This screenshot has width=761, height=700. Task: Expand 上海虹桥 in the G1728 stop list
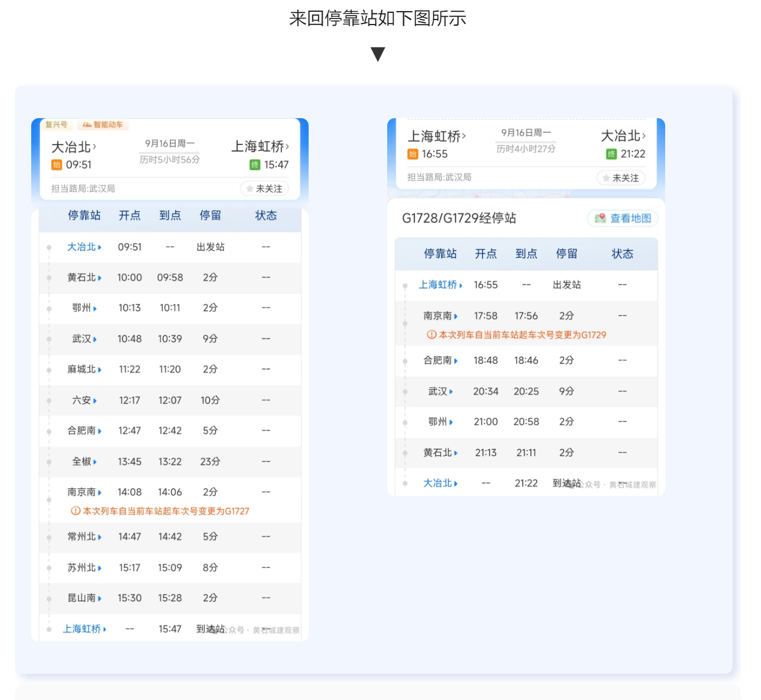[440, 285]
